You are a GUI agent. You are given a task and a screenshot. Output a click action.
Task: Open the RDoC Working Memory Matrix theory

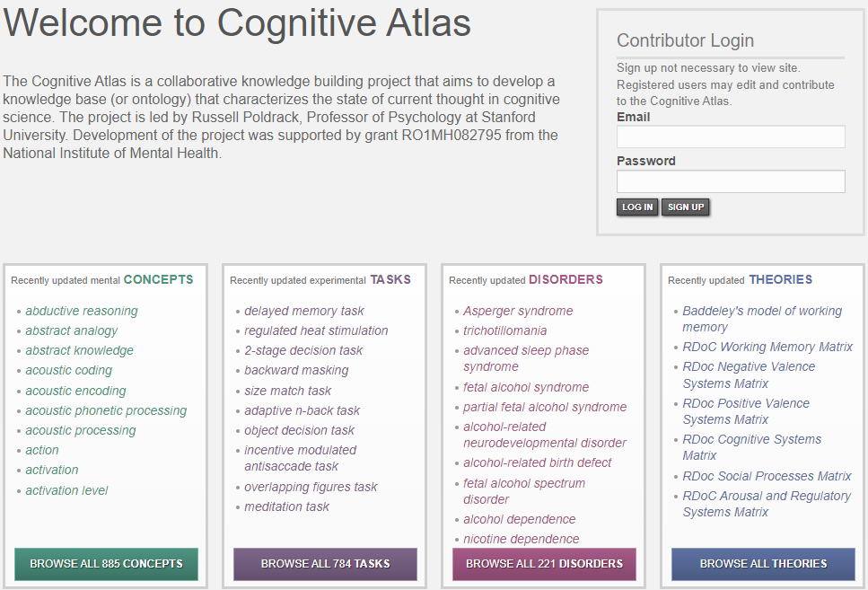[x=767, y=347]
